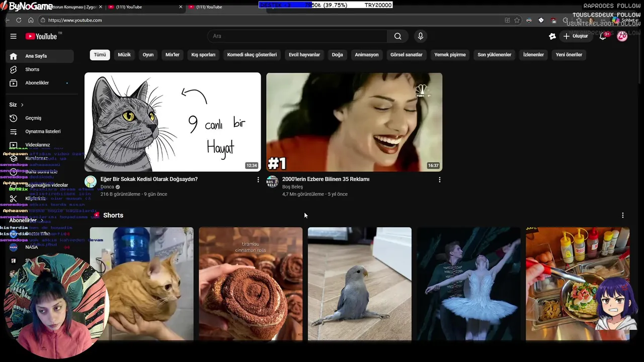Viewport: 644px width, 362px height.
Task: Select the Komedi skeç gösterileri chip
Action: coord(252,55)
